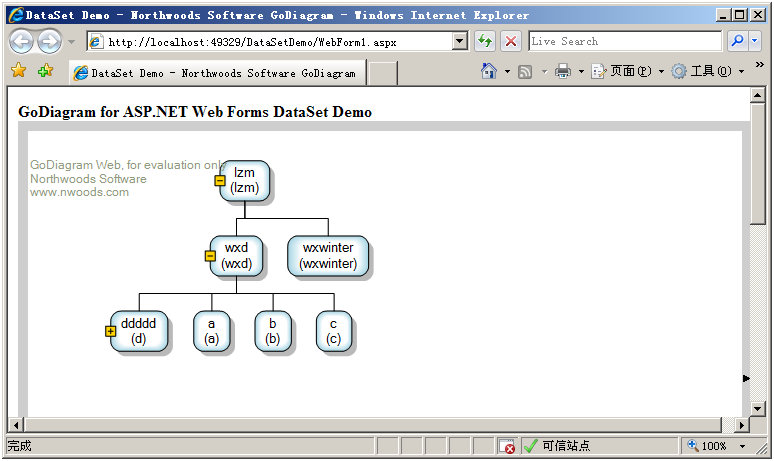Click the Live Search box
This screenshot has width=774, height=461.
click(625, 41)
